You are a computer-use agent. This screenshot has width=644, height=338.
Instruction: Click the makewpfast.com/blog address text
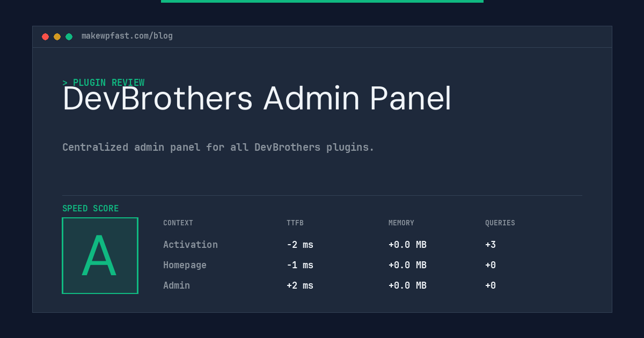tap(127, 36)
